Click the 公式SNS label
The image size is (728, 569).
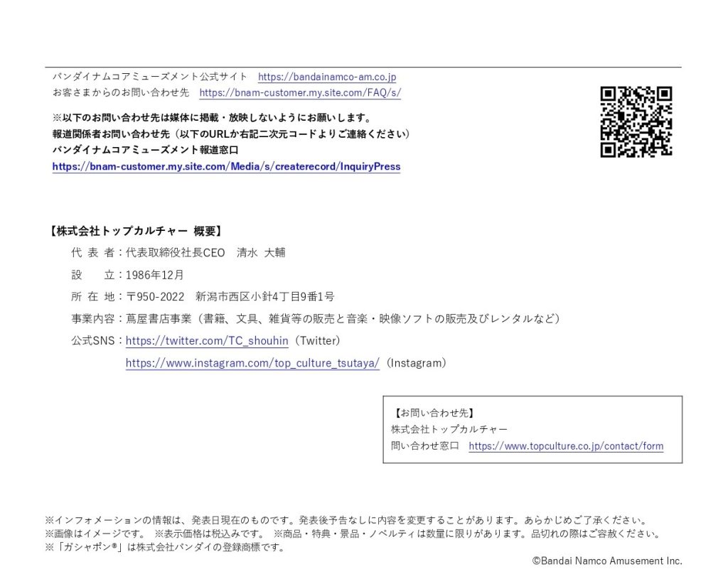click(x=92, y=340)
